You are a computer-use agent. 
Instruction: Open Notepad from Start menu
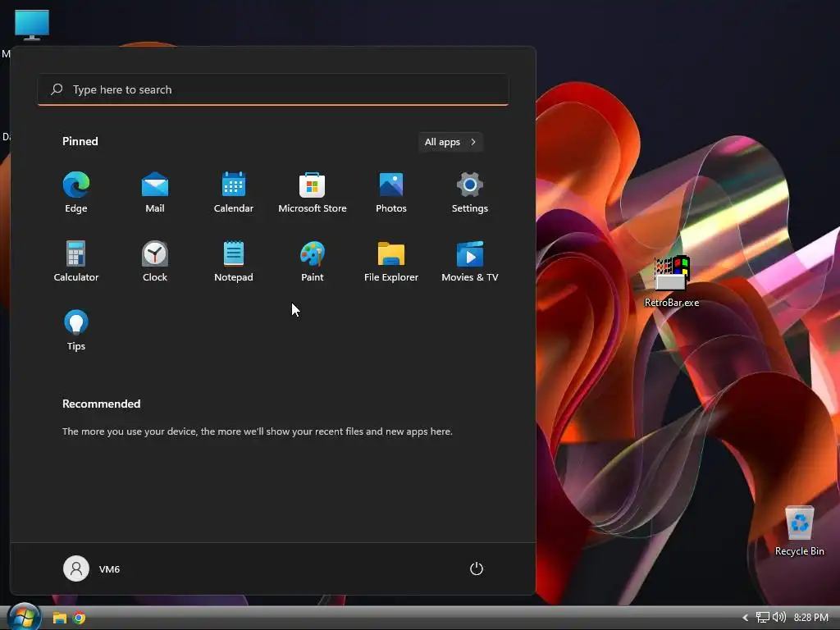(234, 262)
